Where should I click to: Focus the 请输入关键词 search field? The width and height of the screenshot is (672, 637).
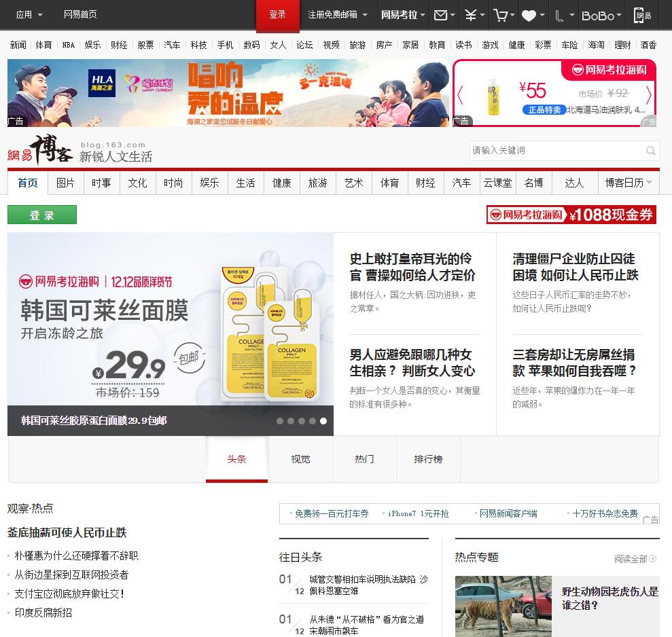tap(565, 150)
